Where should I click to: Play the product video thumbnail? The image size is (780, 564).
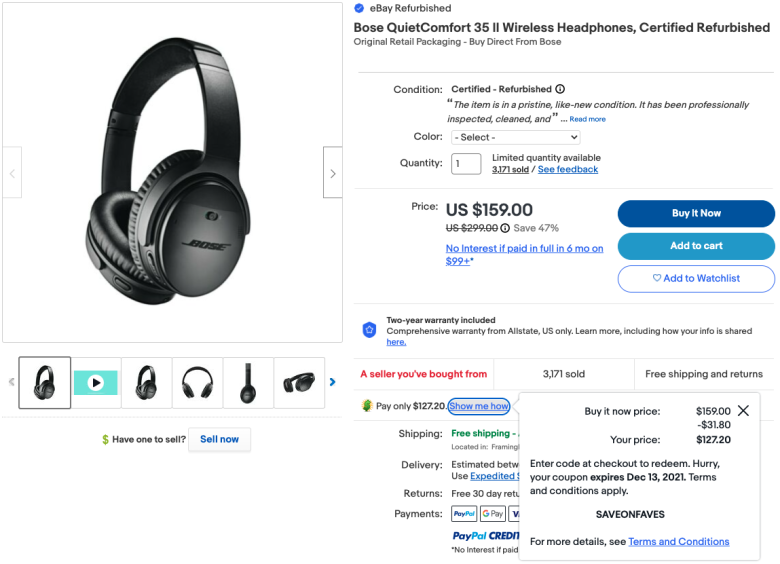click(x=96, y=382)
